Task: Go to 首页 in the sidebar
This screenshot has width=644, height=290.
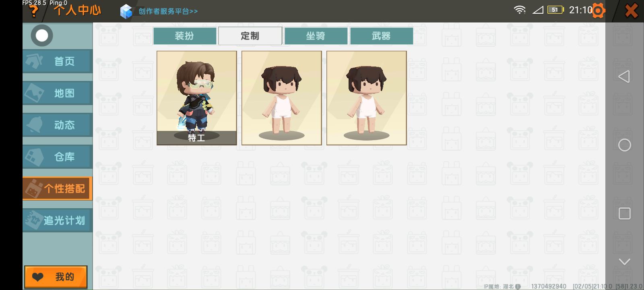Action: (58, 61)
